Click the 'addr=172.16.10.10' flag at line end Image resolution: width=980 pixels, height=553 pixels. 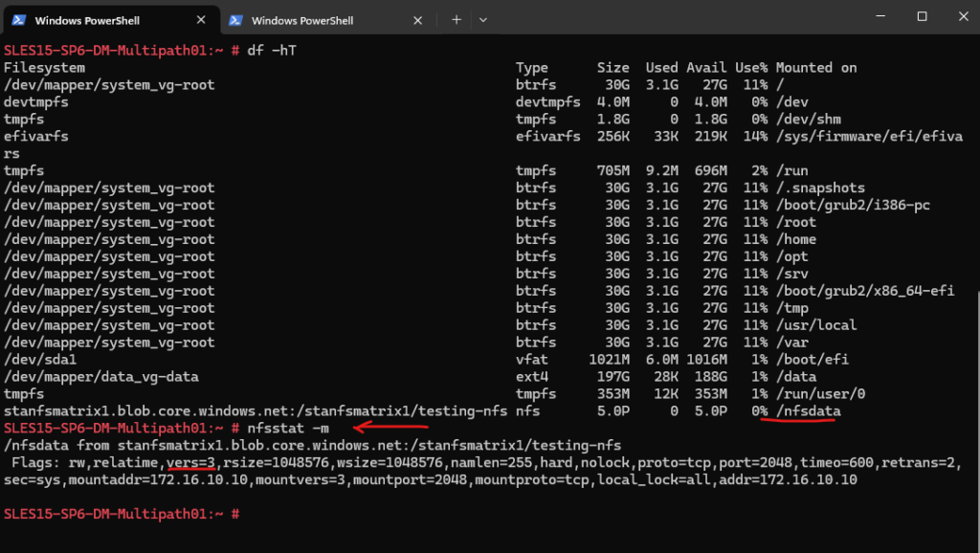tap(788, 480)
